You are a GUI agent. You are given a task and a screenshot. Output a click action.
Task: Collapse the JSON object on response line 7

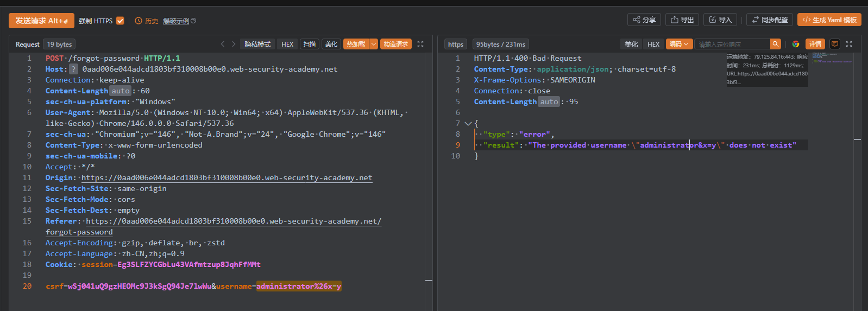click(x=468, y=123)
